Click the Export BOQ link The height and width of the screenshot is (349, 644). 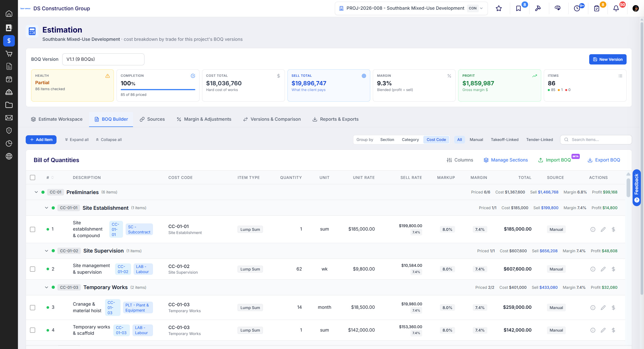click(604, 160)
